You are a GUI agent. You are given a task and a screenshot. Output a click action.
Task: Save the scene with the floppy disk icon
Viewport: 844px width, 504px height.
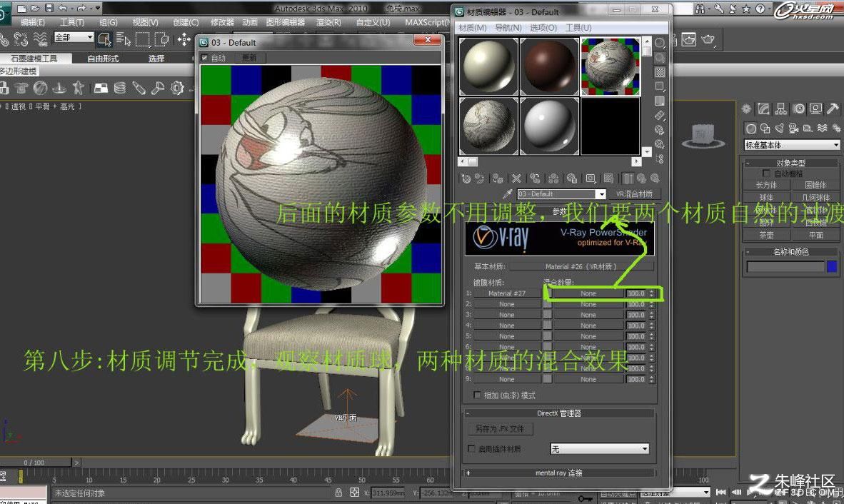click(x=49, y=8)
